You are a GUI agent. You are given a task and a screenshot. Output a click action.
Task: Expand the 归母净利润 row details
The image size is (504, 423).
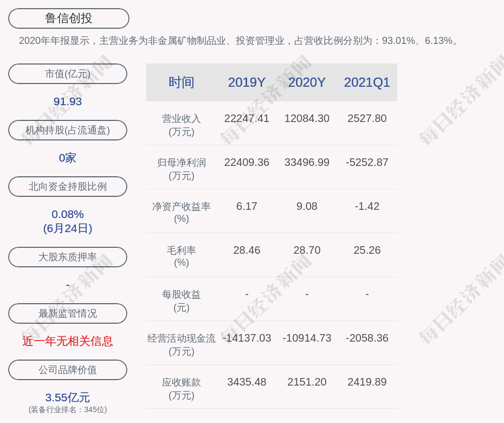(182, 167)
